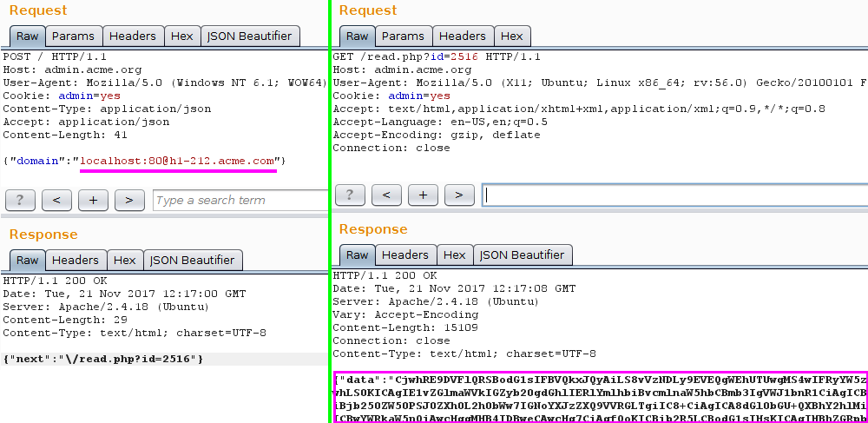This screenshot has width=868, height=423.
Task: Click the previous match arrow under the left request
Action: tap(56, 200)
